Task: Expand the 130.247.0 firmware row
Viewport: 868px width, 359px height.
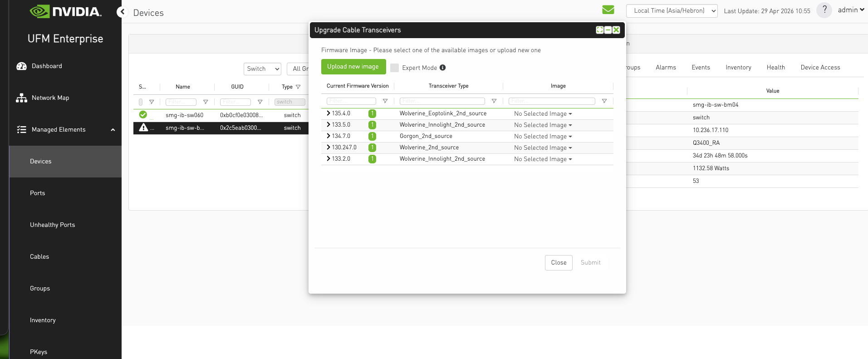Action: 329,148
